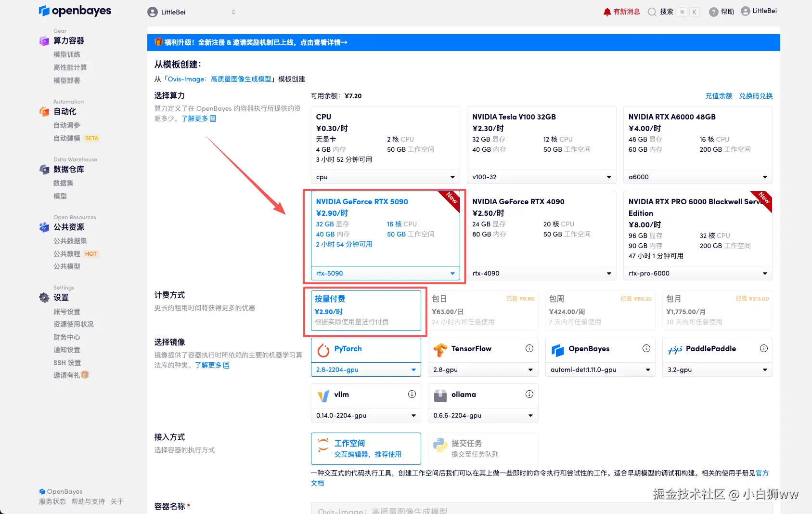Click the PaddlePaddle logo icon
The image size is (812, 514).
(x=675, y=350)
